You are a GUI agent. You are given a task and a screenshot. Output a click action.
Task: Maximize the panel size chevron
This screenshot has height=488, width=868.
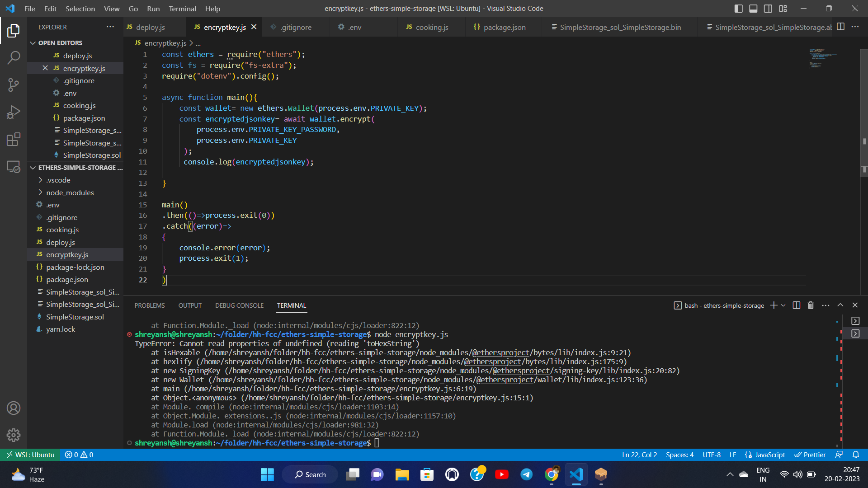click(x=840, y=305)
